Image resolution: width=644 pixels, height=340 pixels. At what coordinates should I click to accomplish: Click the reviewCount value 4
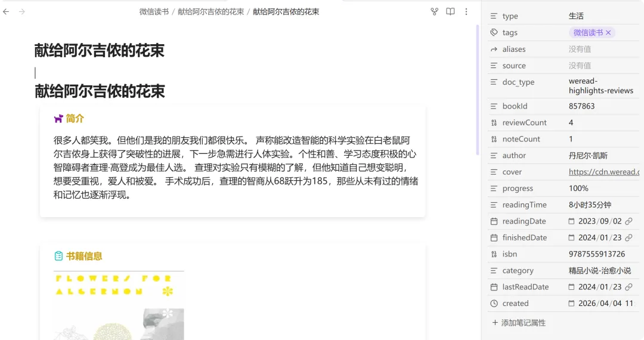pyautogui.click(x=571, y=123)
